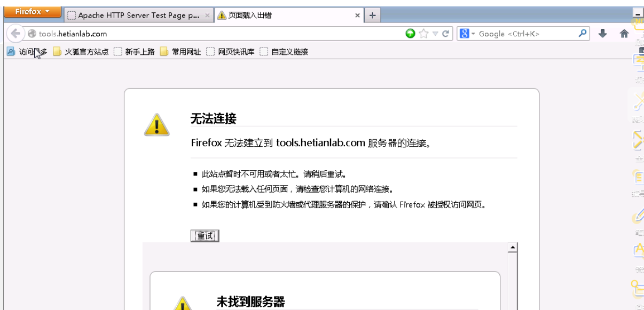This screenshot has width=644, height=310.
Task: Close the 页面载入出错 tab
Action: [358, 15]
